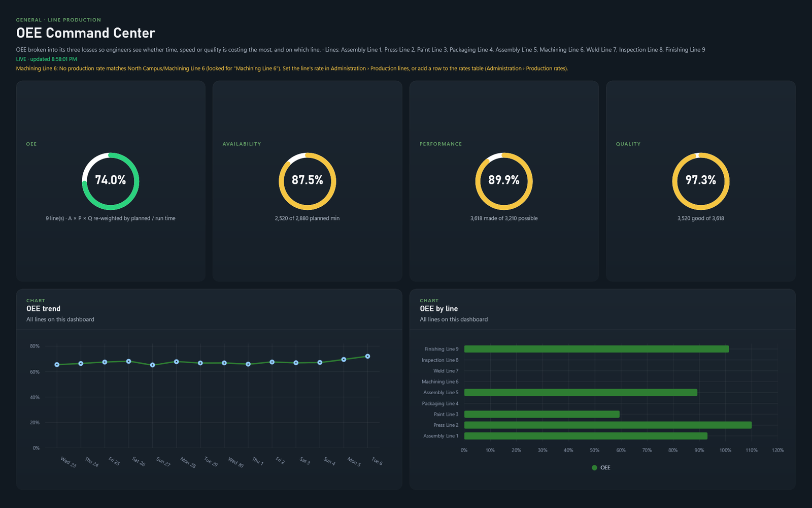812x508 pixels.
Task: Click the Machining Line 6 rate warning
Action: click(x=292, y=69)
